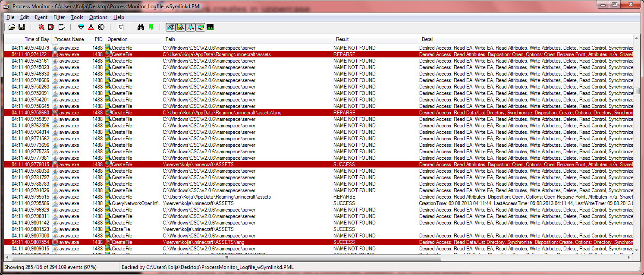
Task: Open the File menu
Action: [10, 17]
